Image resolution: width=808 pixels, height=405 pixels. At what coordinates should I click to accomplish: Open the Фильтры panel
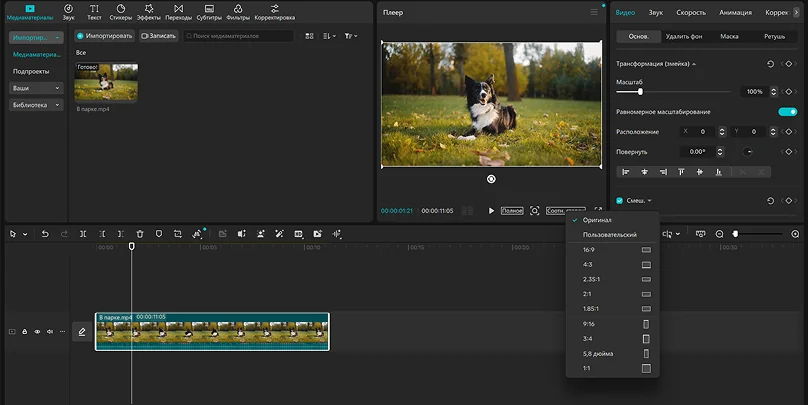tap(238, 12)
